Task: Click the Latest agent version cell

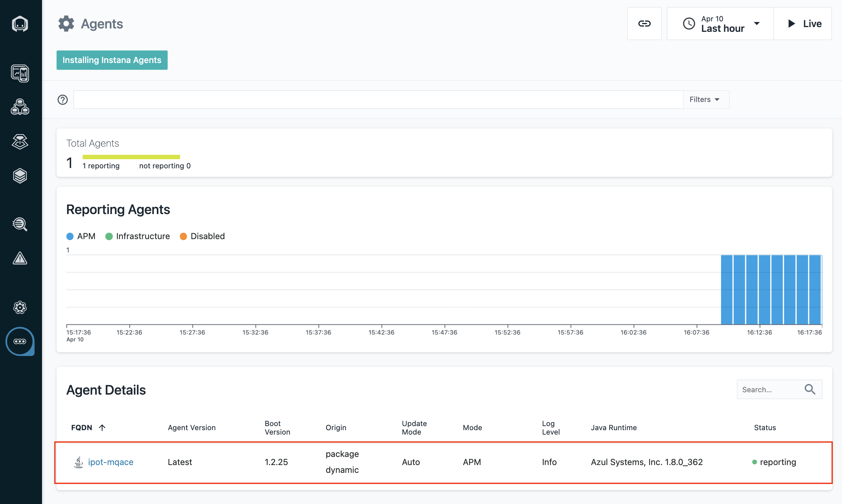Action: (x=180, y=462)
